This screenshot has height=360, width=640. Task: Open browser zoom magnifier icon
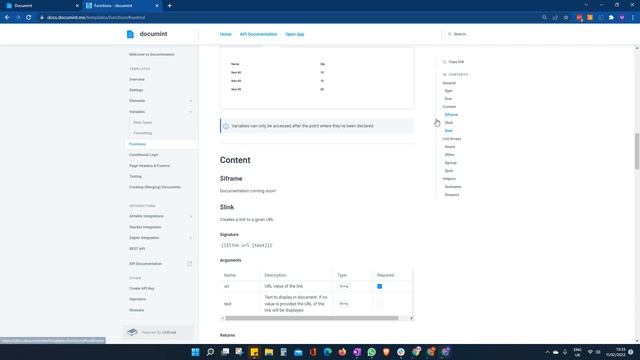point(544,18)
